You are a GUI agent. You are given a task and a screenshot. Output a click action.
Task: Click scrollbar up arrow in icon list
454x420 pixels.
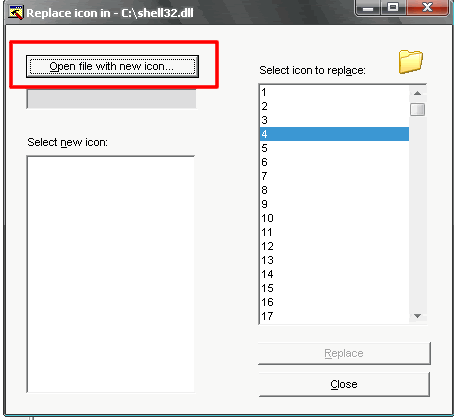pos(417,93)
